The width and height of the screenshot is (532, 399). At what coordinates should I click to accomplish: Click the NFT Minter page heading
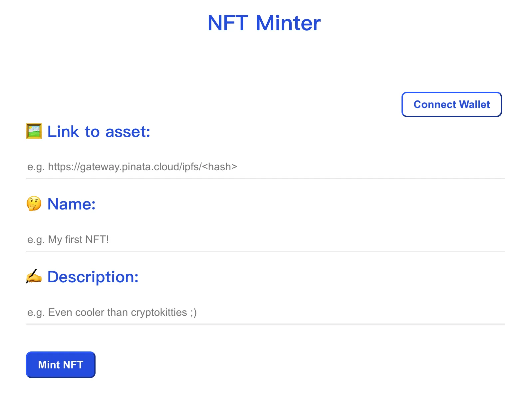click(x=264, y=23)
